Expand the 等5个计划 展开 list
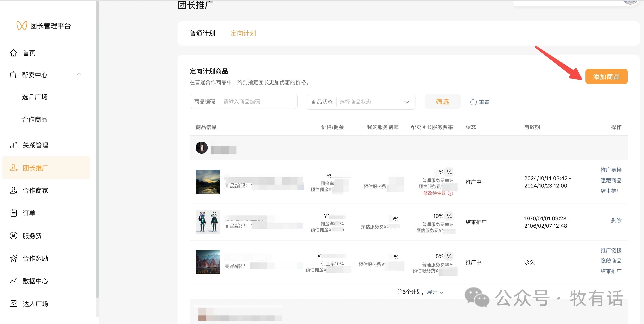Screen dimensions: 644x324 pyautogui.click(x=435, y=292)
